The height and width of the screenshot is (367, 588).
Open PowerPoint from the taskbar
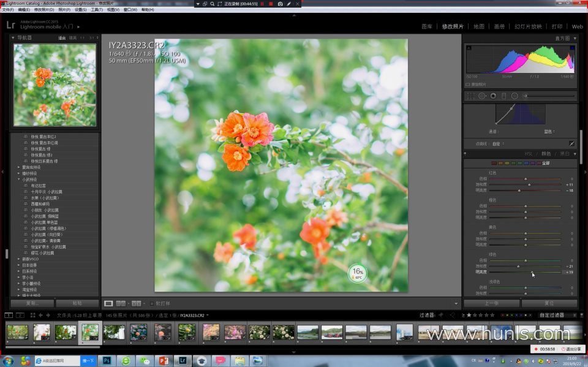point(164,361)
